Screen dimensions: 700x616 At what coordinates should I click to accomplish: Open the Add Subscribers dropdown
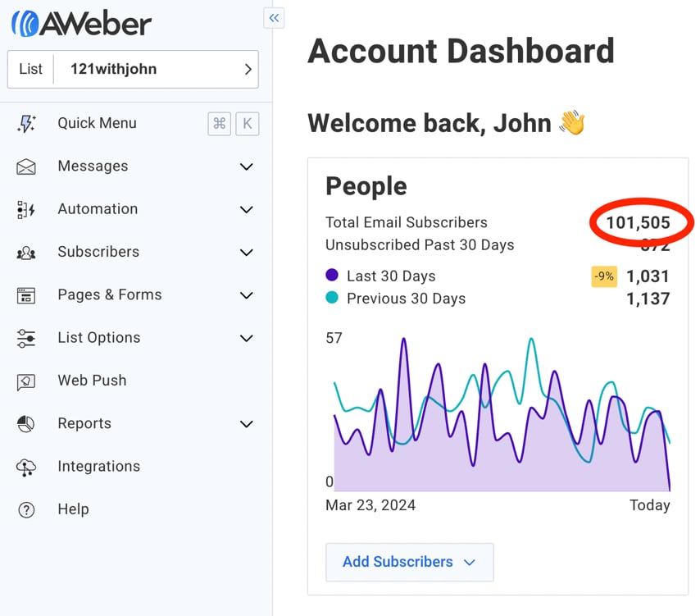click(x=409, y=562)
